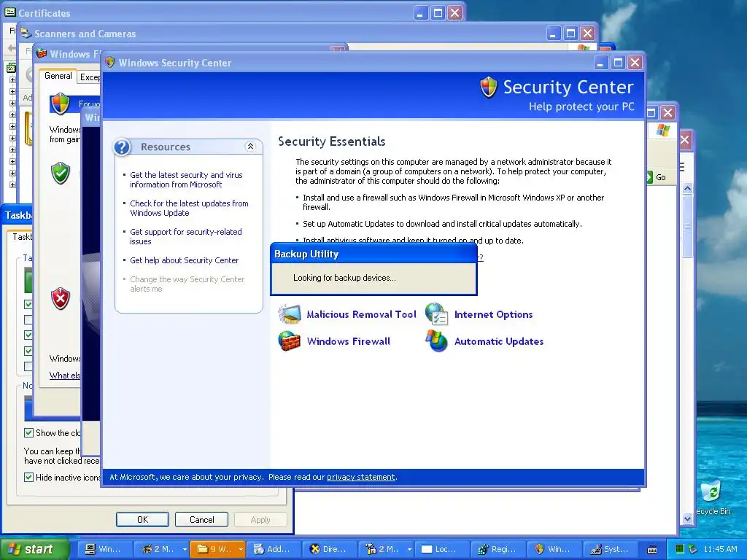Click the Windows Security Center title bar icon
Screen dimensions: 747x560
click(x=110, y=63)
